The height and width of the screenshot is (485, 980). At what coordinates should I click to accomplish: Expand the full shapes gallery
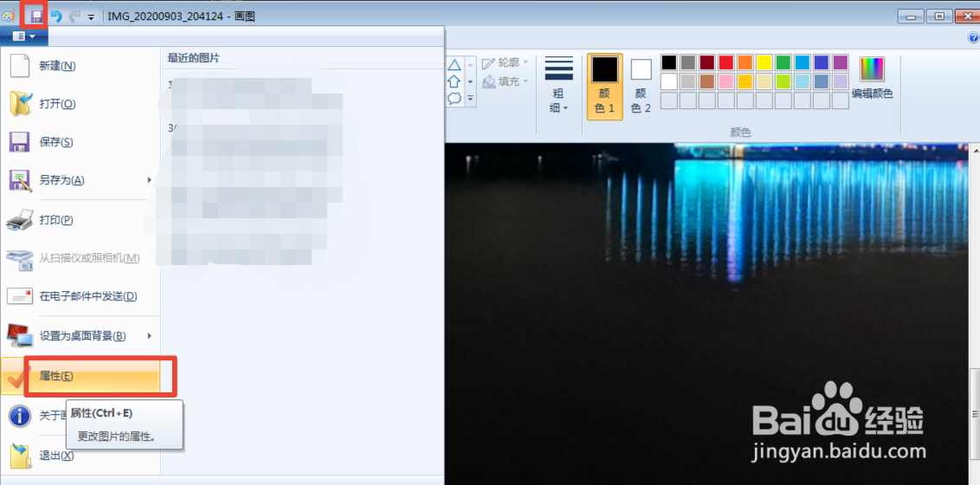click(x=470, y=99)
